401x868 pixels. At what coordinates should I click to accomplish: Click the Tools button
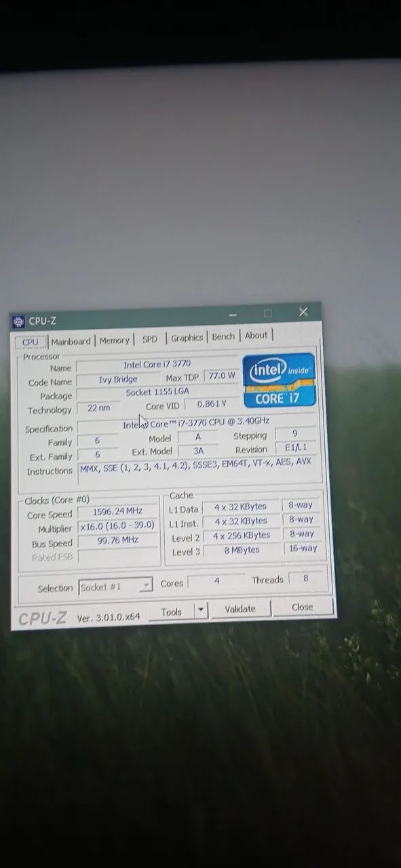[171, 612]
